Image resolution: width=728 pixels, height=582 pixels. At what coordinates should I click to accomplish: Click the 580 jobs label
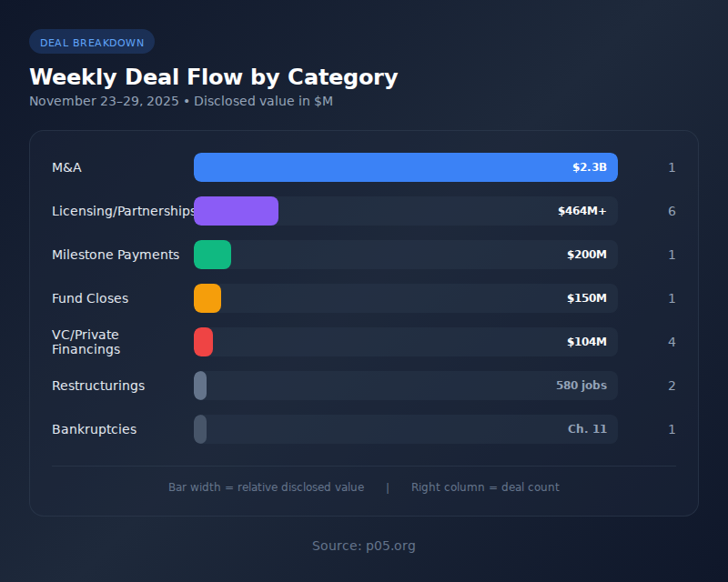581,386
